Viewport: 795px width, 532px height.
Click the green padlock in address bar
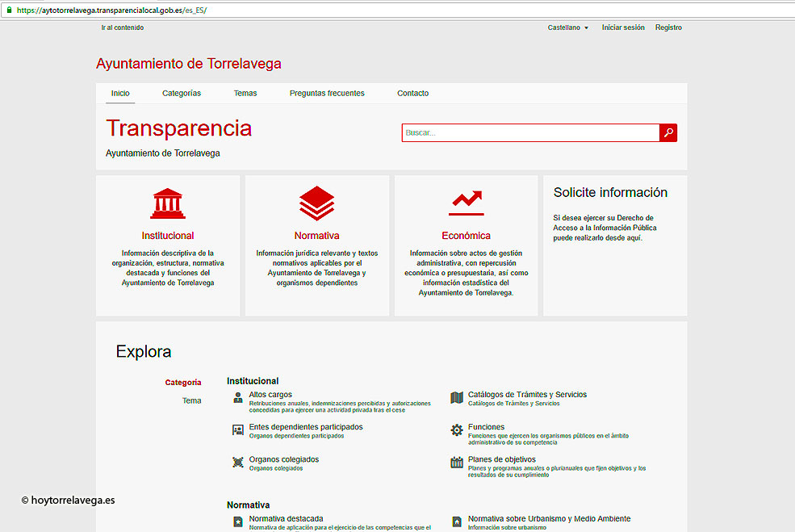pos(9,10)
